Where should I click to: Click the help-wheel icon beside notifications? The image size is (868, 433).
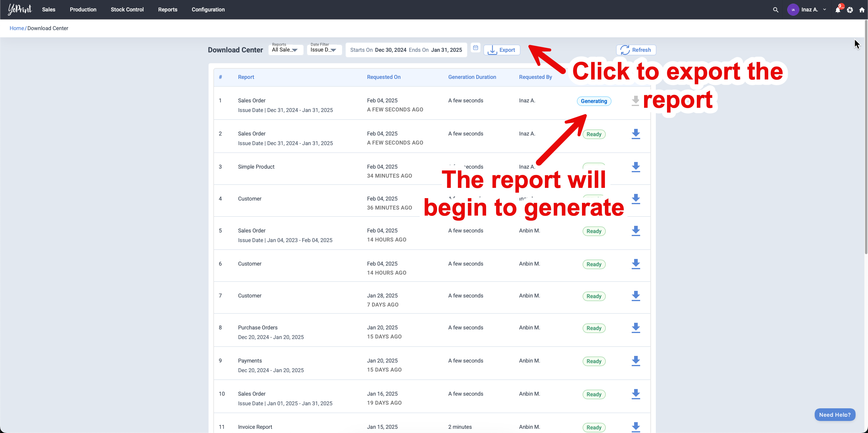coord(850,10)
